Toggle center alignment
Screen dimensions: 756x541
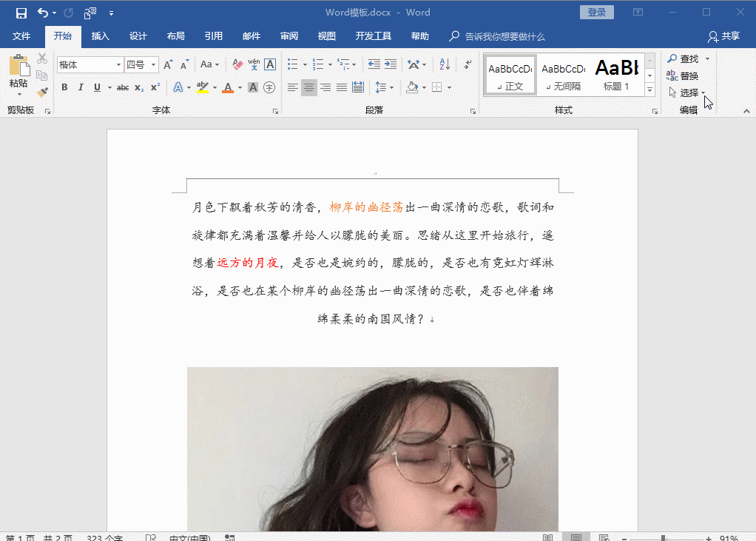pos(309,87)
